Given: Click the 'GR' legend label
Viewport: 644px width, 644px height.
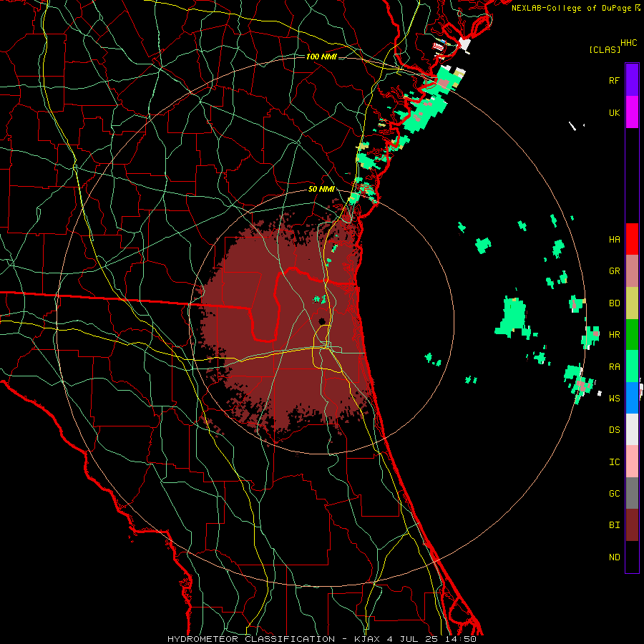Looking at the screenshot, I should tap(615, 271).
